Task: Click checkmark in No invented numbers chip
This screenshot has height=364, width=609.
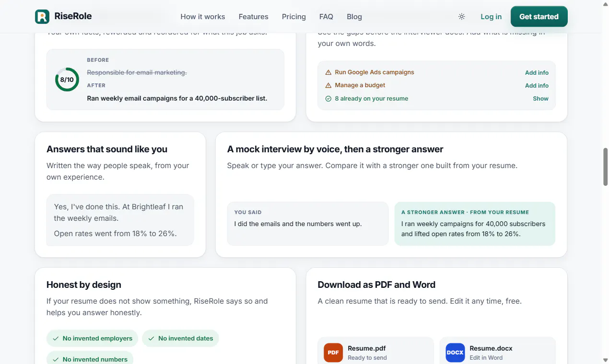Action: coord(57,359)
